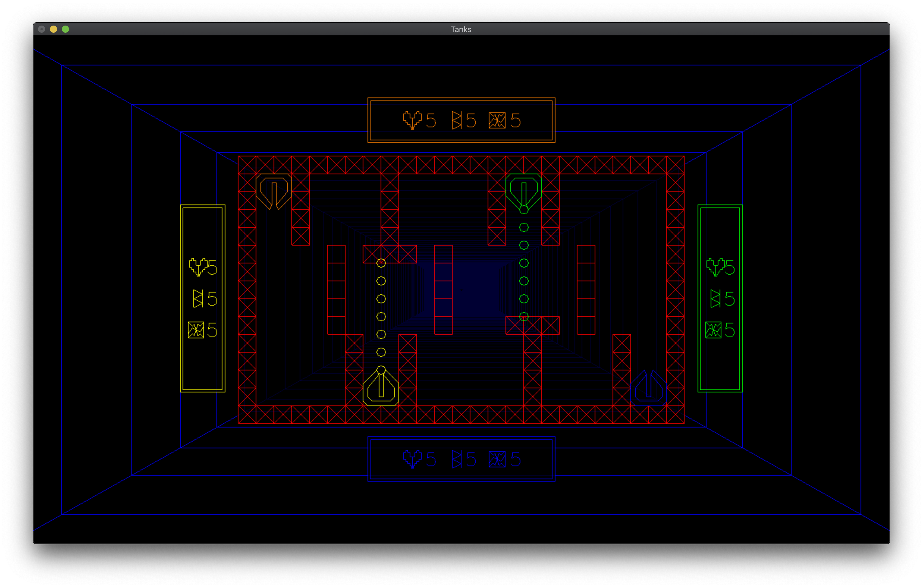Click the green heart lives icon
Viewport: 923px width, 588px height.
pos(716,267)
